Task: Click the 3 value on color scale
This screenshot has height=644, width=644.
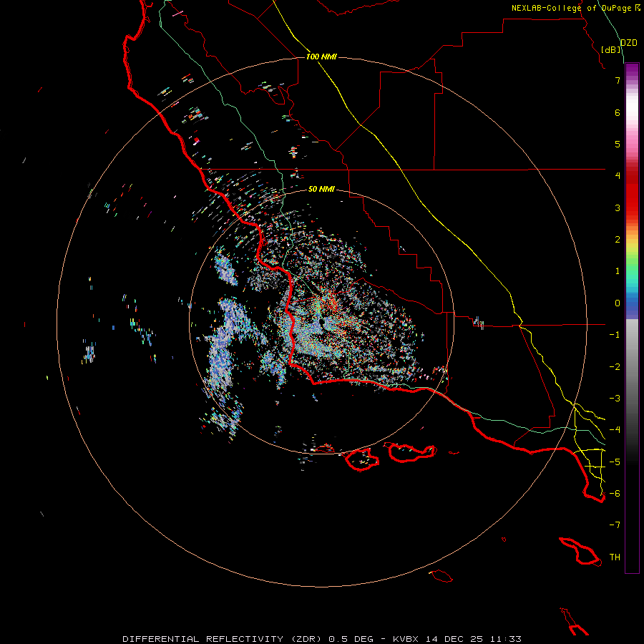Action: click(x=618, y=208)
